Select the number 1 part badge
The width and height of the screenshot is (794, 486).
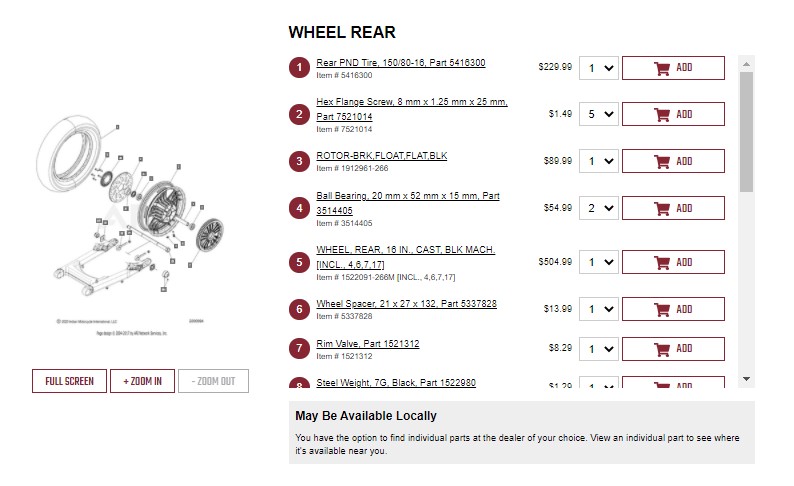pos(299,68)
